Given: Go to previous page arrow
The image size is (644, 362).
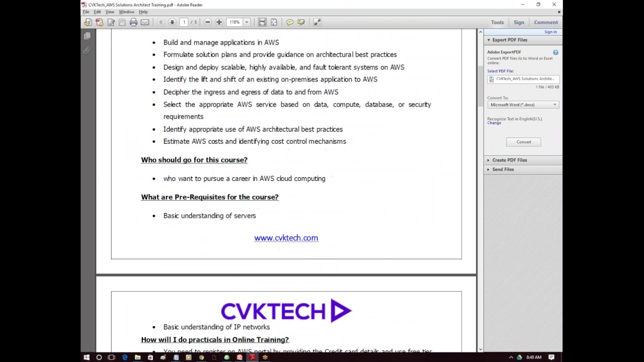Looking at the screenshot, I should tap(161, 22).
